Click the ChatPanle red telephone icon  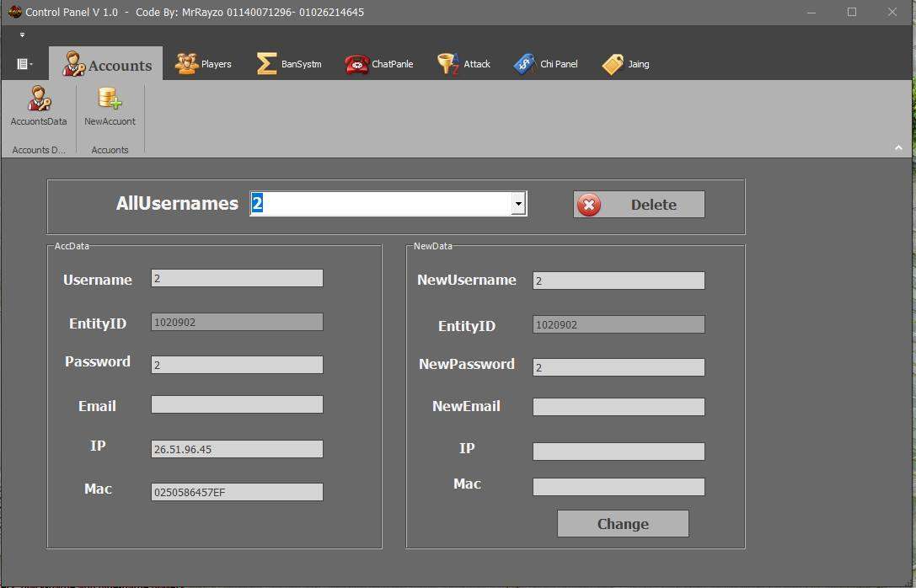click(356, 64)
